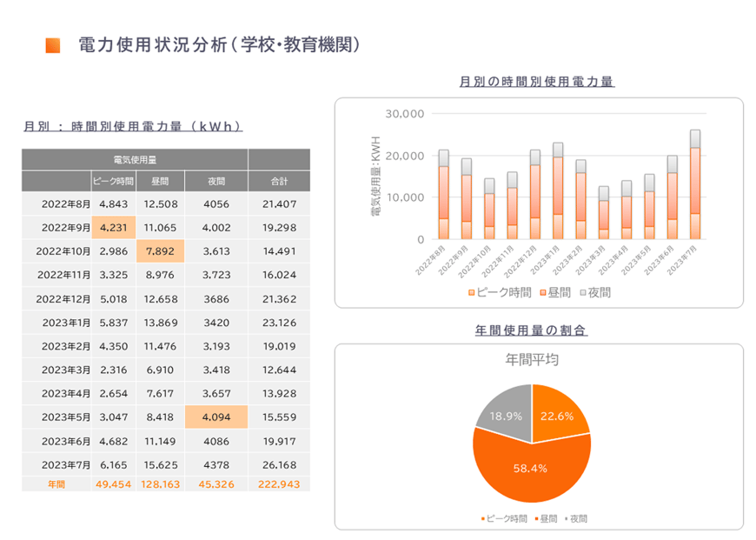Select the 年間平均 pie chart title
The height and width of the screenshot is (540, 756).
532,359
